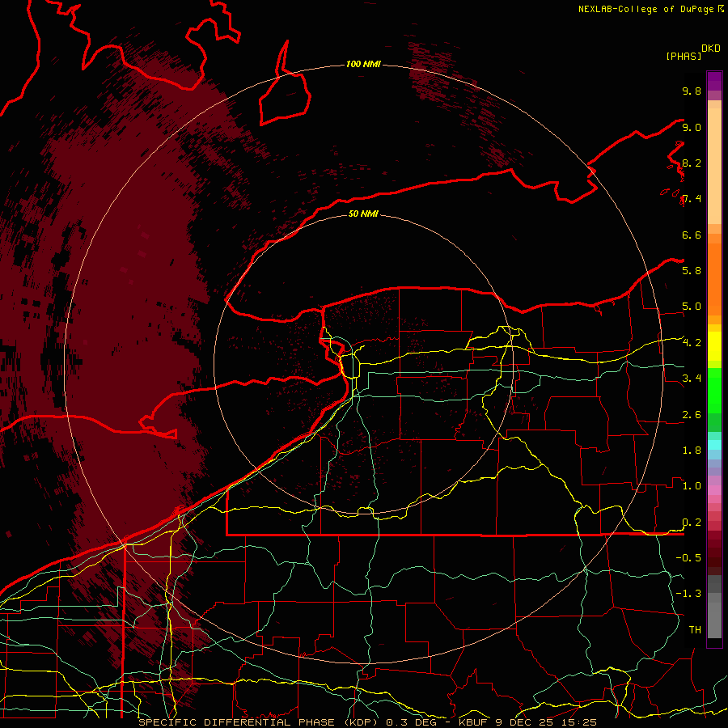Click the 1.0 value on color scale

tap(692, 486)
